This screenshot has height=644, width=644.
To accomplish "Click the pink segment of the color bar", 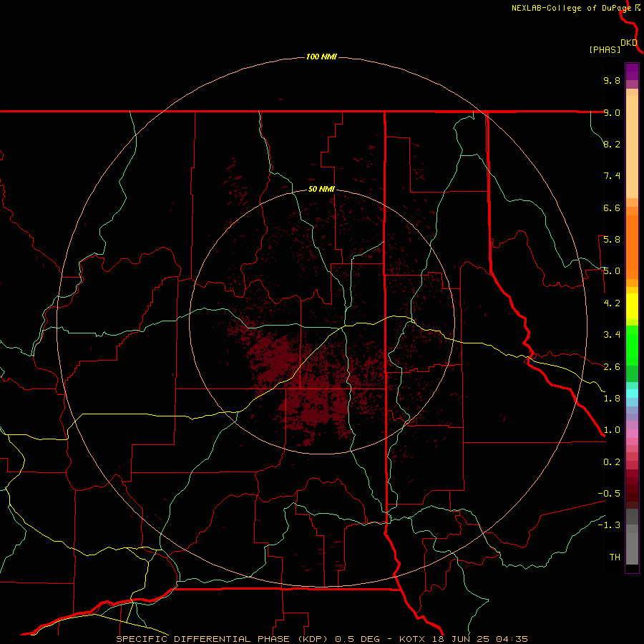I will coord(632,434).
